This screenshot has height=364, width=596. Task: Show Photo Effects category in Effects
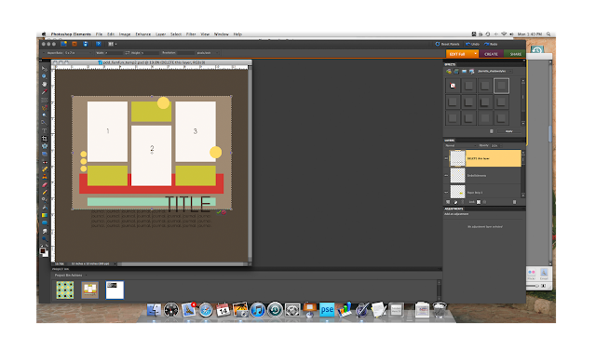tap(464, 72)
